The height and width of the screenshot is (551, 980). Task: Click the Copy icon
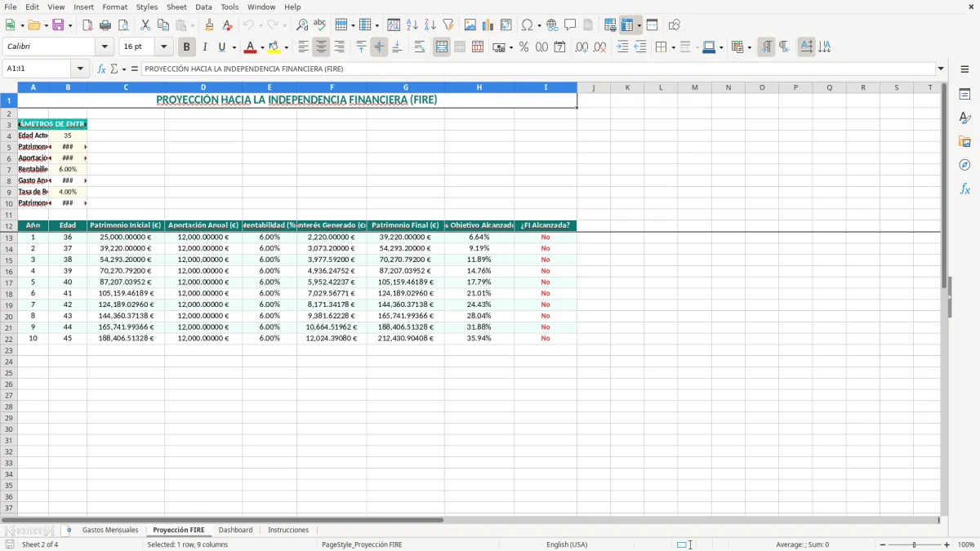point(163,25)
